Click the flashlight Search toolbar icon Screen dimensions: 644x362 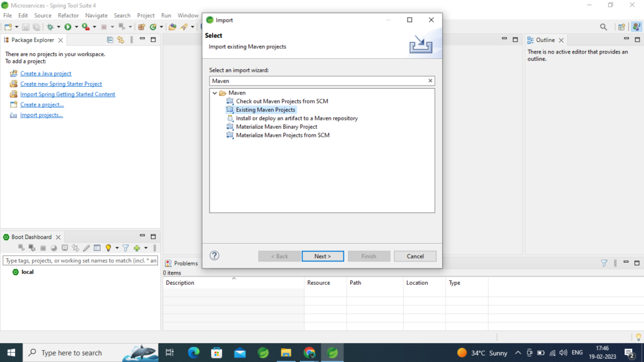pyautogui.click(x=184, y=27)
